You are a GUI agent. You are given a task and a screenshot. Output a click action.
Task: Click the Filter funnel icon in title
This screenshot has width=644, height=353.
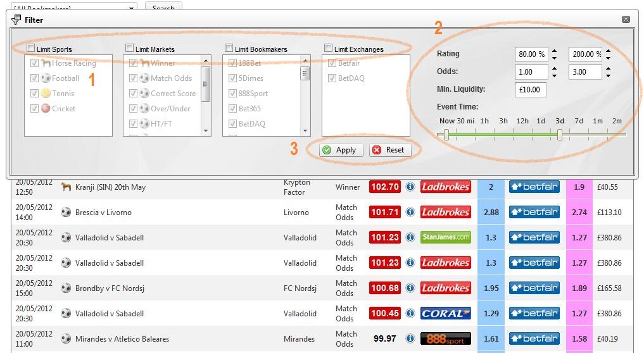tap(16, 20)
